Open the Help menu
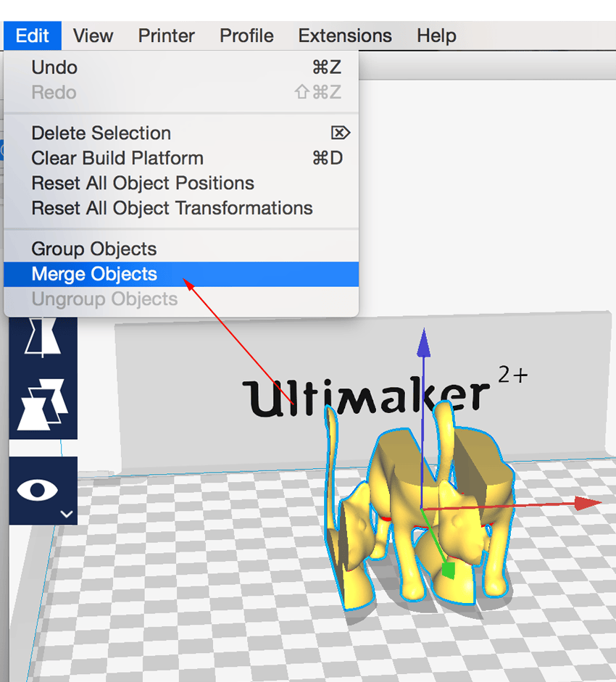This screenshot has width=616, height=682. point(436,36)
